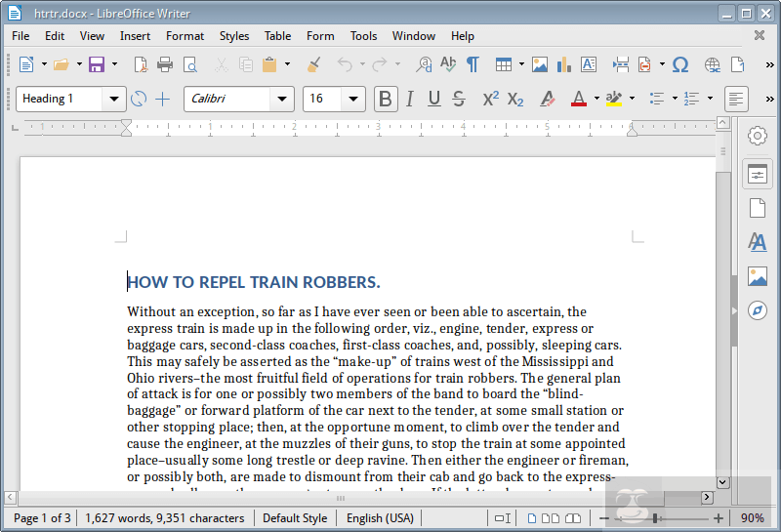This screenshot has height=532, width=781.
Task: Toggle Italic formatting button
Action: [x=410, y=99]
